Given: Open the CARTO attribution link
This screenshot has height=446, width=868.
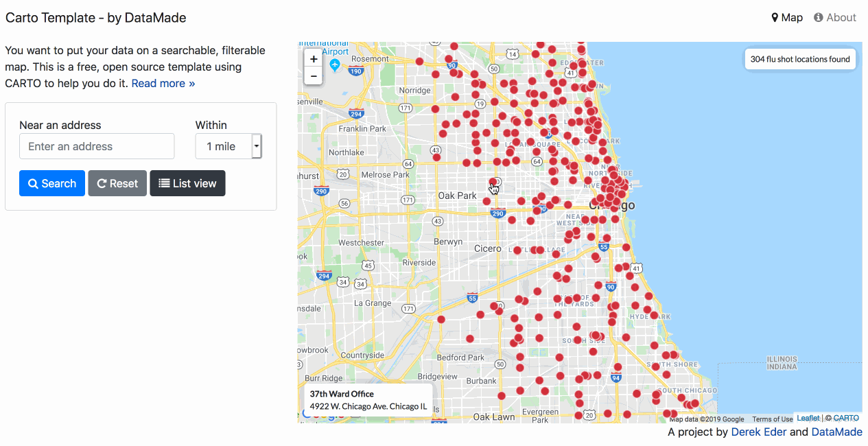Looking at the screenshot, I should (846, 418).
